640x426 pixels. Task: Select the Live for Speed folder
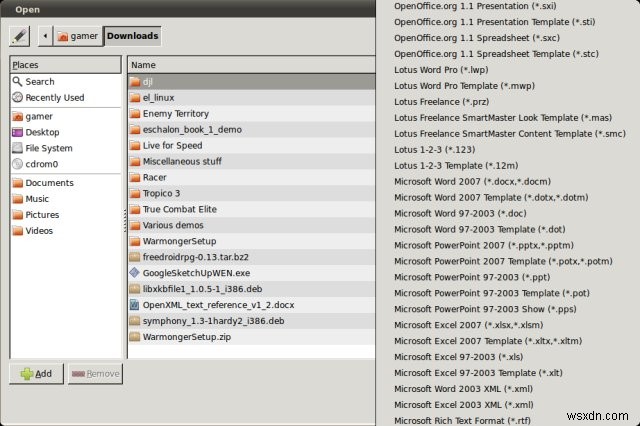coord(251,145)
